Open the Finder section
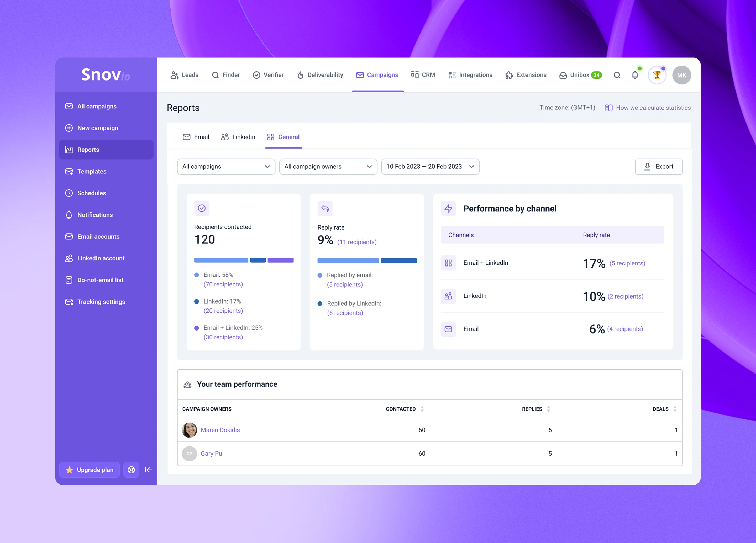This screenshot has height=543, width=756. (226, 75)
